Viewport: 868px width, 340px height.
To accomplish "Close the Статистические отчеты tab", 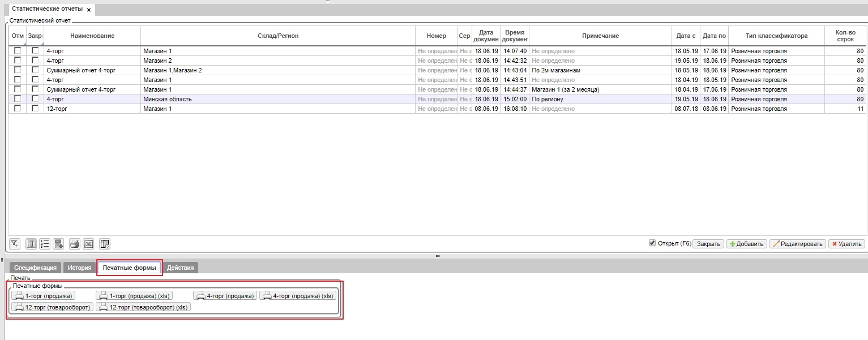I will pyautogui.click(x=89, y=10).
